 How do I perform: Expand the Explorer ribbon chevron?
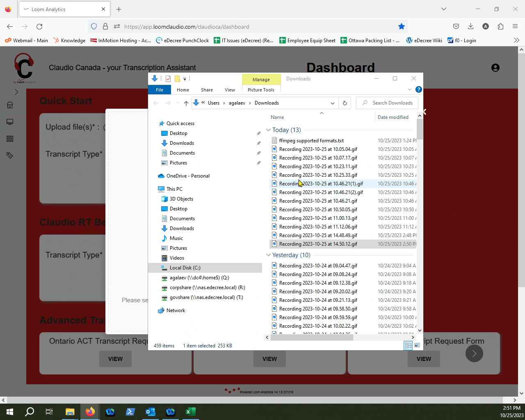[409, 89]
